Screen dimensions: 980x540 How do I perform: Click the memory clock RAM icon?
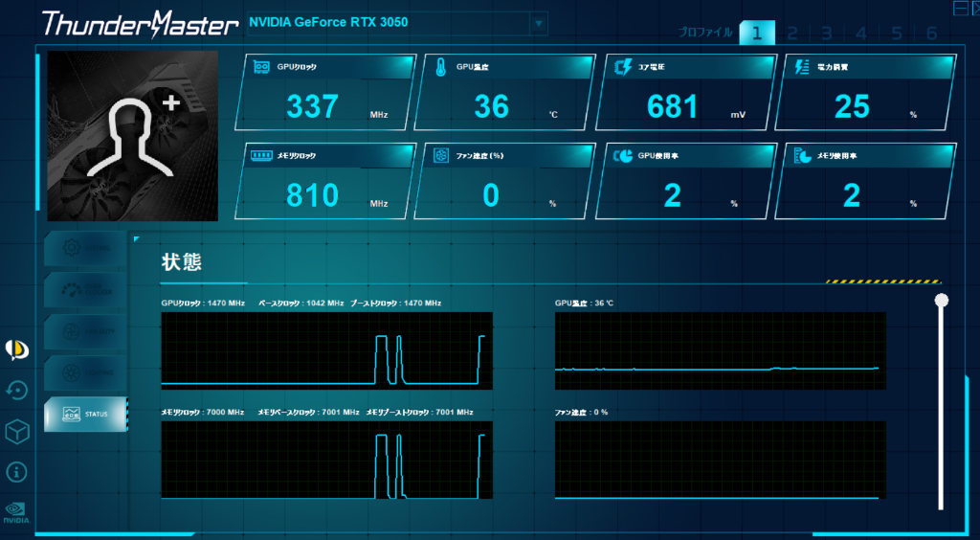tap(260, 155)
